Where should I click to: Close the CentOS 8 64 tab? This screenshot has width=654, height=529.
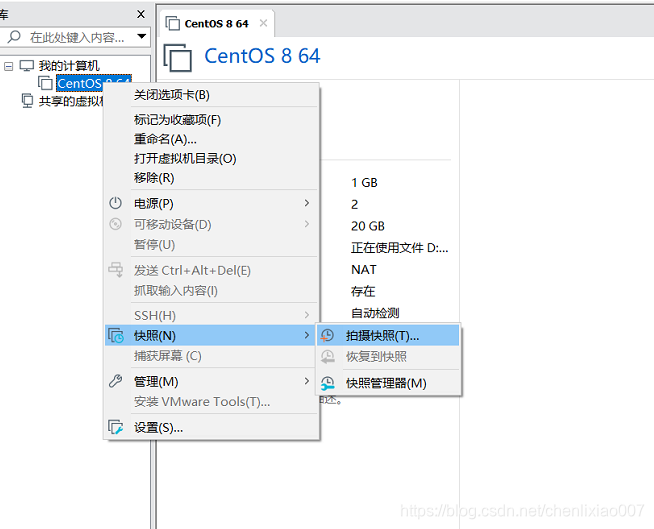(263, 23)
